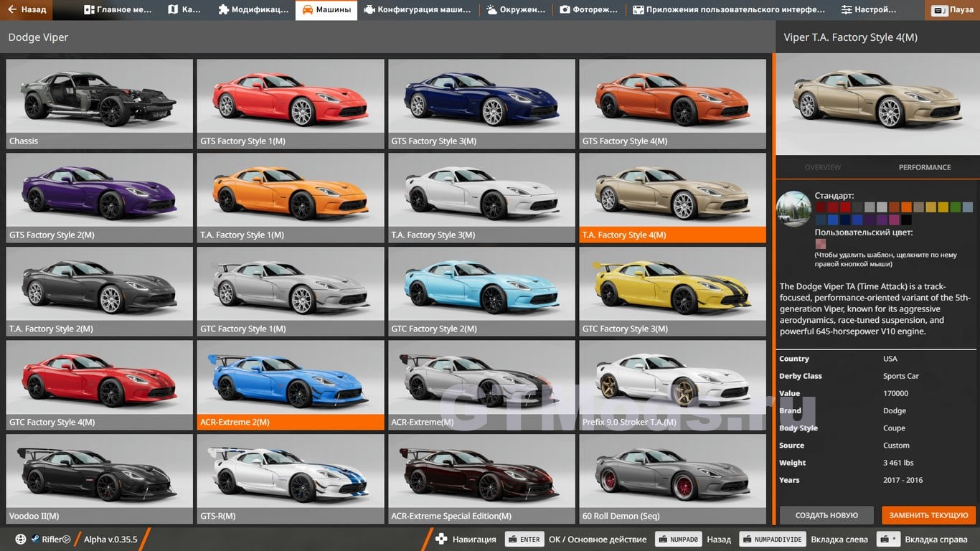980x551 pixels.
Task: Select the pink custom color swatch
Action: (x=821, y=244)
